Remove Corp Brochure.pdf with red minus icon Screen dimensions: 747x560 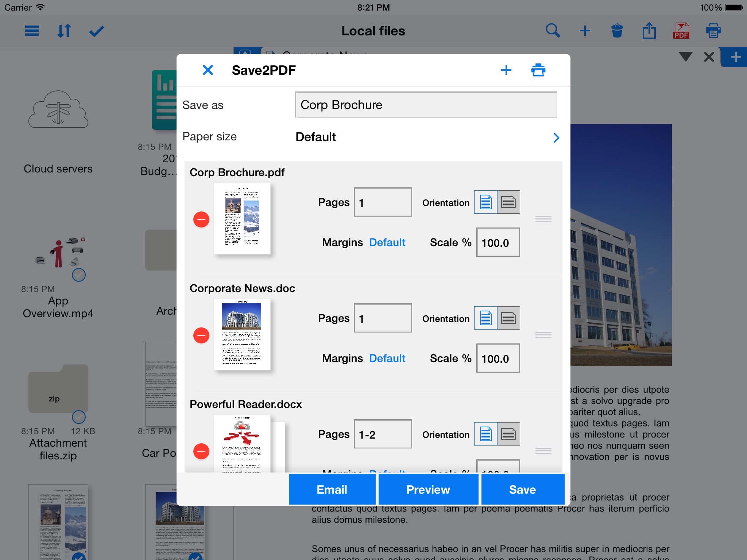tap(201, 219)
